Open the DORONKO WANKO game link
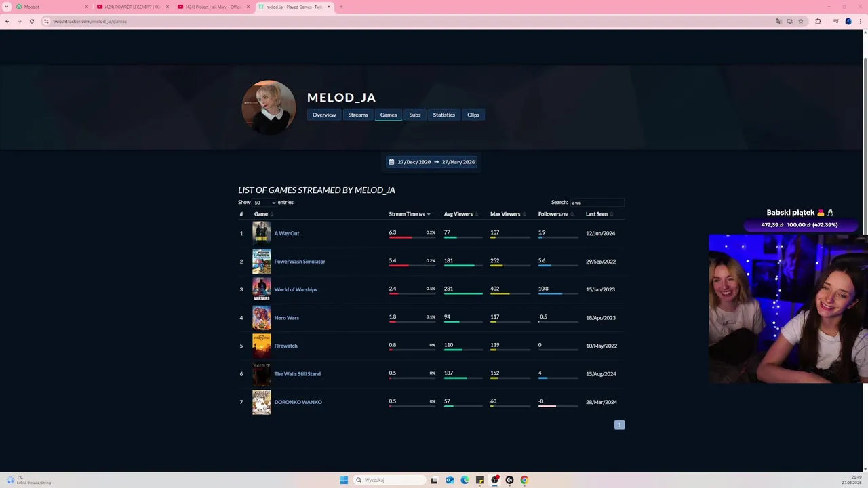 pos(298,402)
